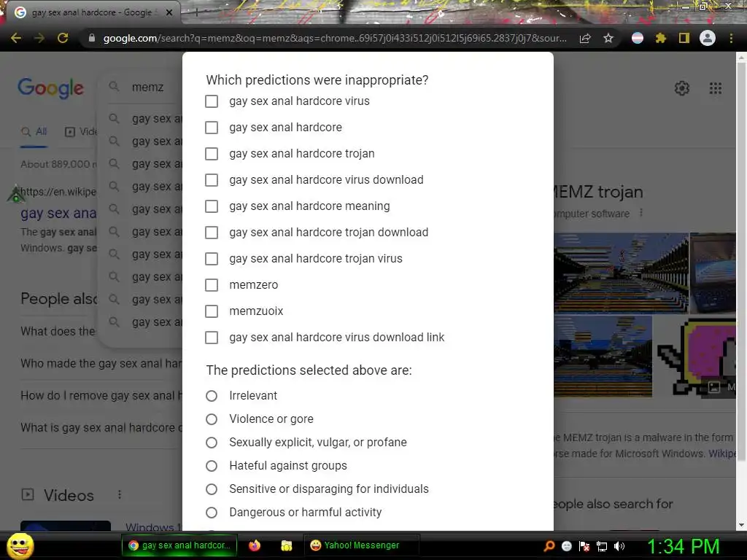Click the smiley start button on taskbar
This screenshot has width=747, height=560.
(20, 545)
